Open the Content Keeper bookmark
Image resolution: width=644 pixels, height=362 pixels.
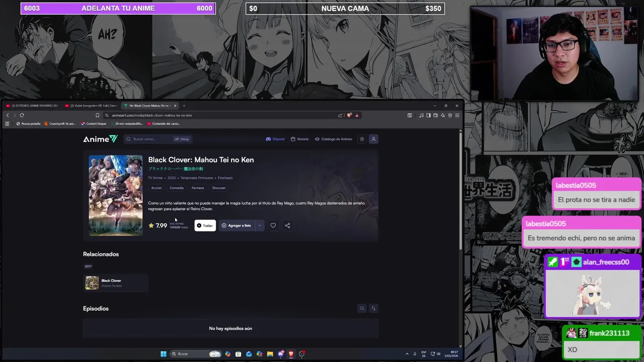pyautogui.click(x=94, y=124)
